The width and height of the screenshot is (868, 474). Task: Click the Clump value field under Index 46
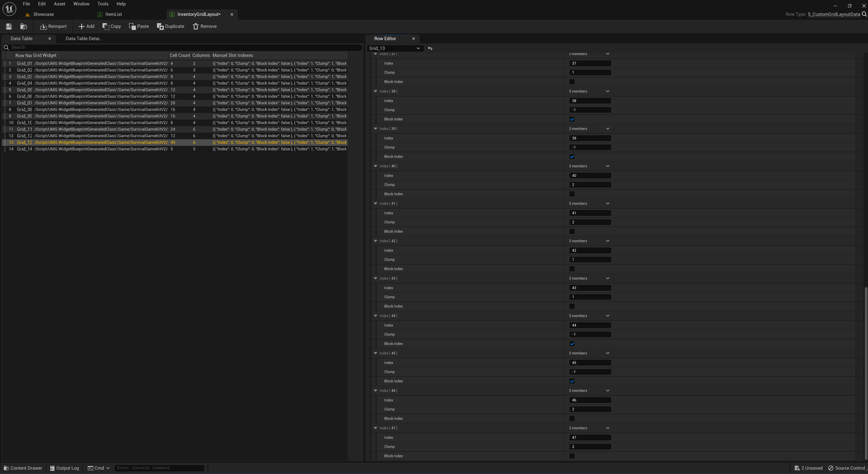(x=590, y=409)
